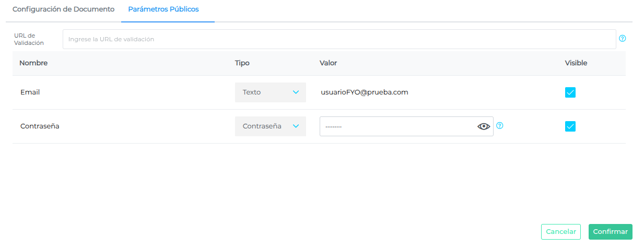Viewport: 644px width, 248px height.
Task: Uncheck Visible checkbox for Email row
Action: 570,92
